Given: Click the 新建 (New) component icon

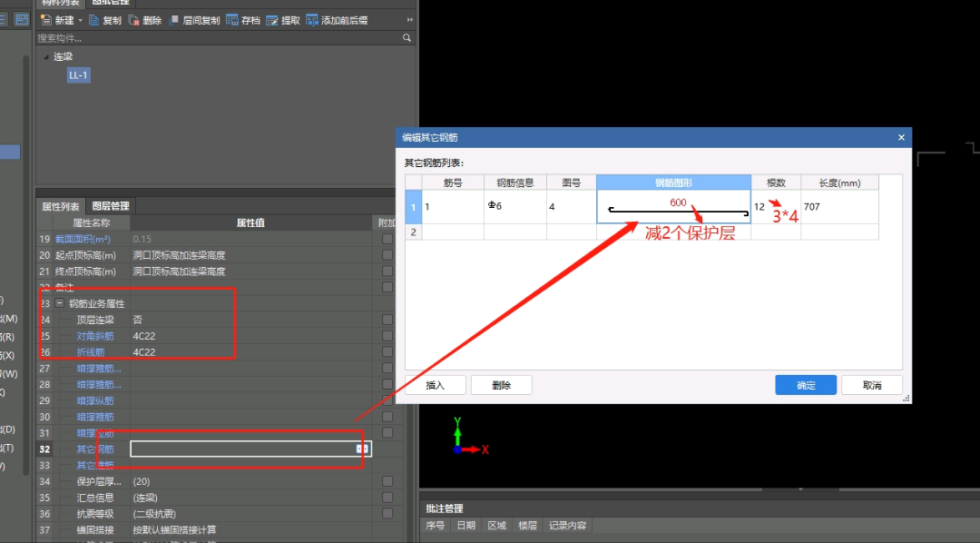Looking at the screenshot, I should point(45,20).
